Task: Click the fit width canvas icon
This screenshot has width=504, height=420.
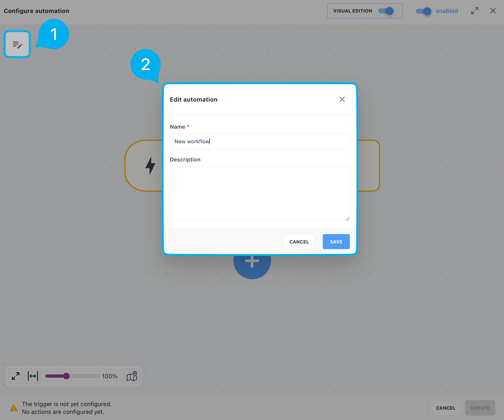Action: pos(33,376)
